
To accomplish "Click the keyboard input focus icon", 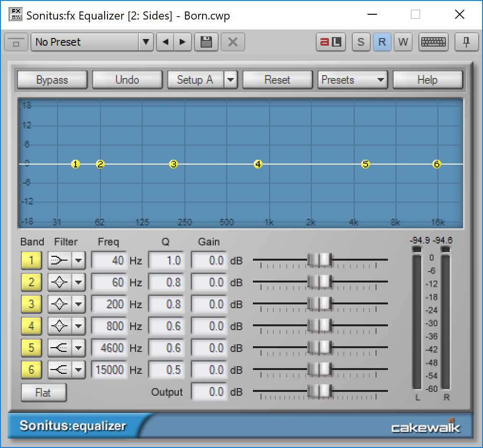I will coord(434,42).
